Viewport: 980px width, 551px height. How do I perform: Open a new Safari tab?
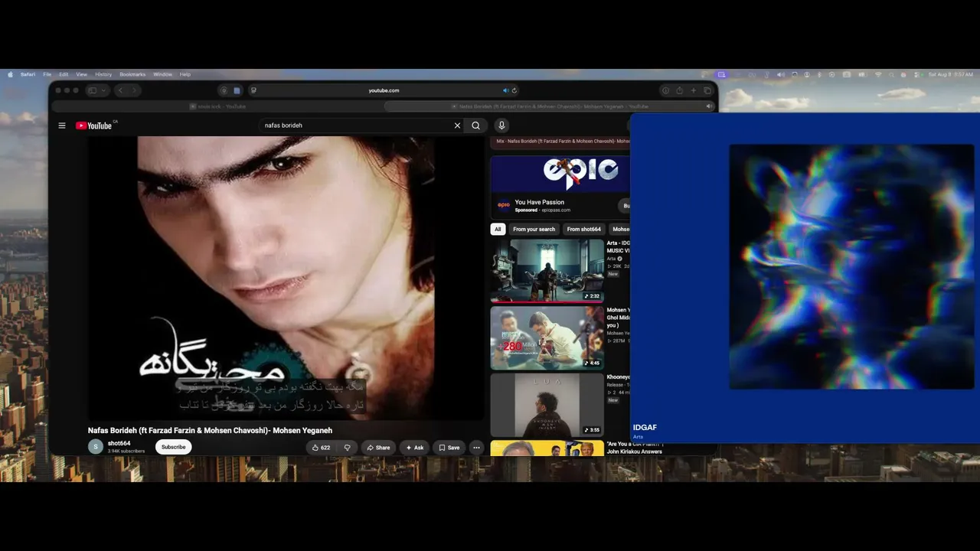pyautogui.click(x=694, y=90)
